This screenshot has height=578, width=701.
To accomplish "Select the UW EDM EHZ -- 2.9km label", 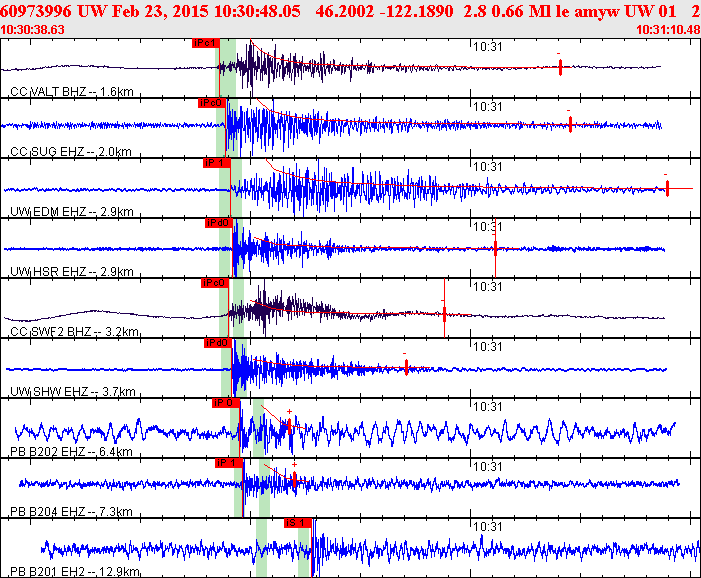I will tap(72, 211).
